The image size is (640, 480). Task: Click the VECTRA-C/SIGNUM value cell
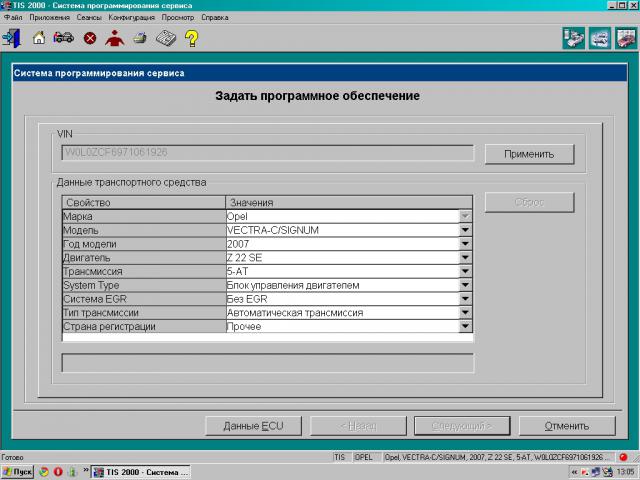(x=342, y=230)
